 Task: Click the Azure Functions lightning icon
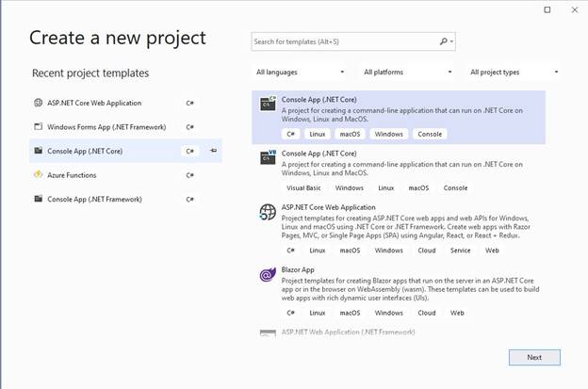(39, 174)
